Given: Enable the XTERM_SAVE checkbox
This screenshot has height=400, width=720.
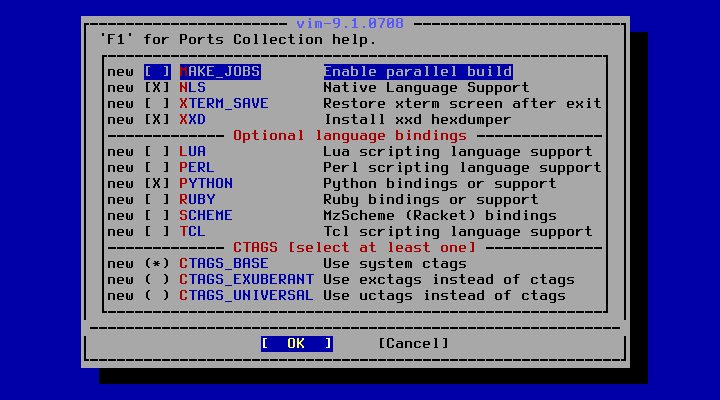Looking at the screenshot, I should tap(157, 104).
